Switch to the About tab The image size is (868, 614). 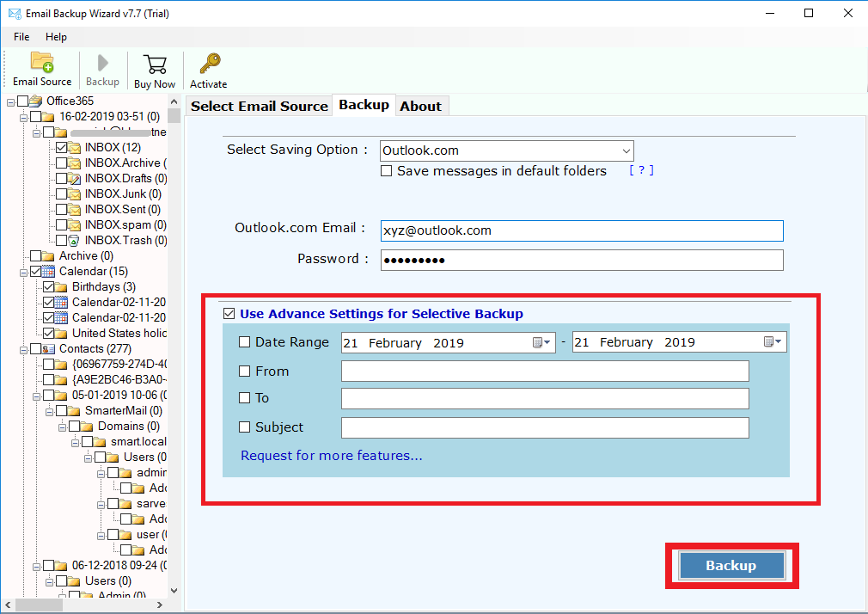pyautogui.click(x=421, y=106)
